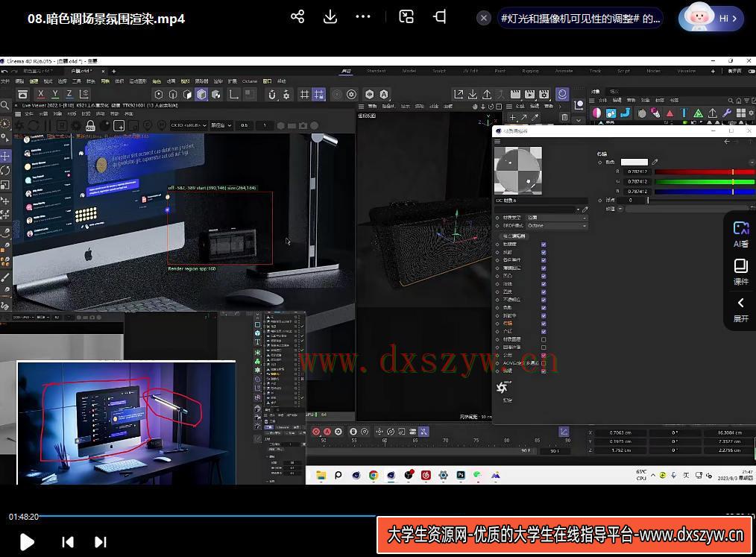Click the highlighted purple sphere icon in toolbar
The width and height of the screenshot is (756, 557).
click(562, 94)
